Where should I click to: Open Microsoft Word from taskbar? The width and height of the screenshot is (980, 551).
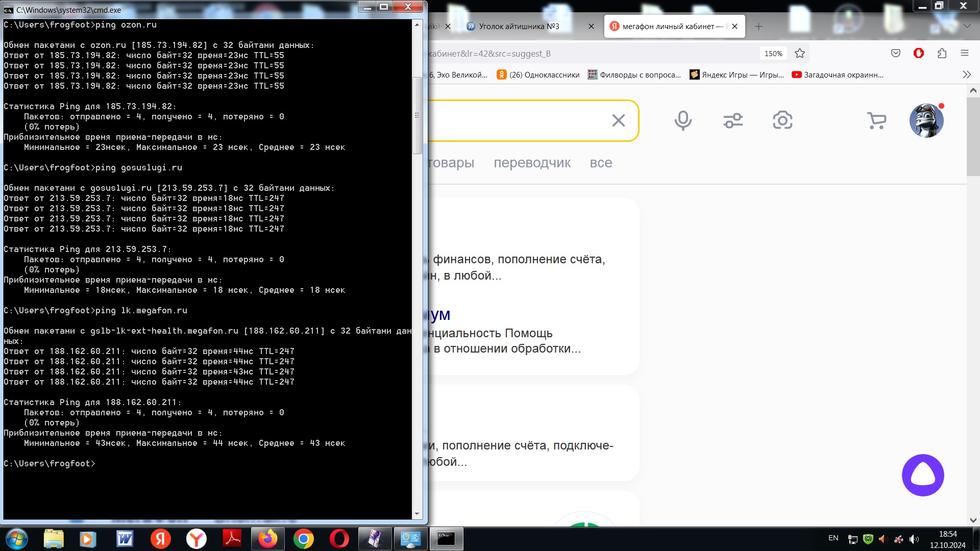coord(125,539)
